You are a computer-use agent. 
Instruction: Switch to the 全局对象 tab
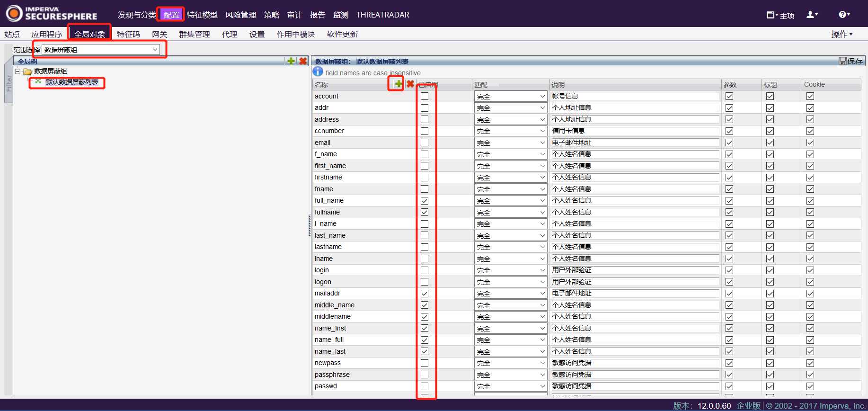pos(89,34)
